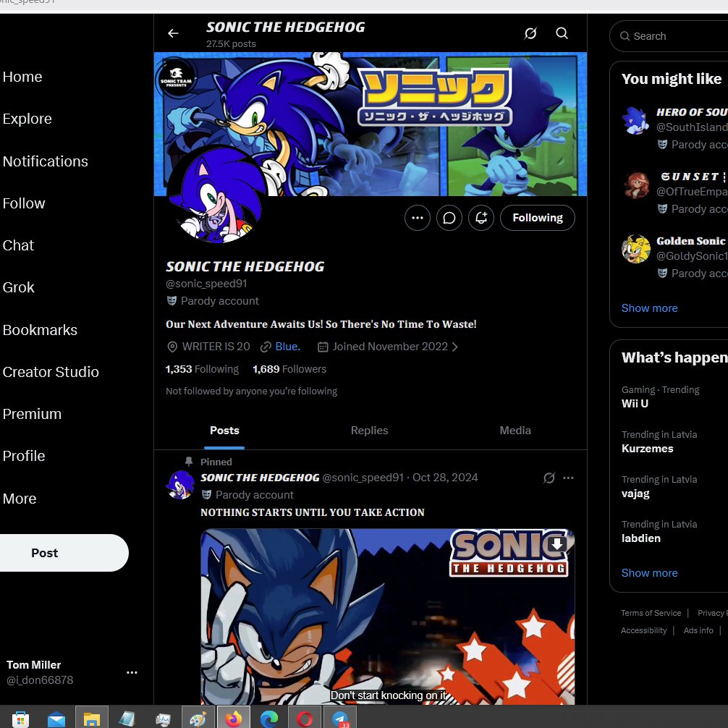The image size is (728, 728).
Task: Open Chat in sidebar
Action: [x=18, y=245]
